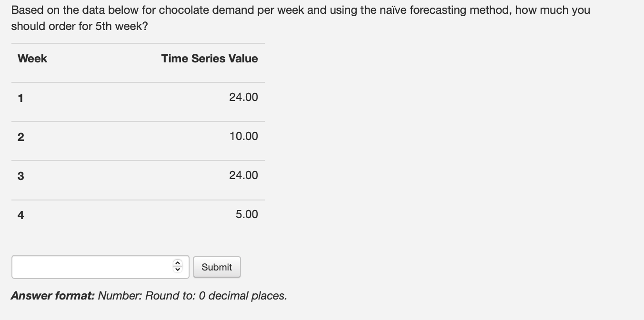The height and width of the screenshot is (320, 644).
Task: Click the divider line above the table
Action: coord(137,43)
